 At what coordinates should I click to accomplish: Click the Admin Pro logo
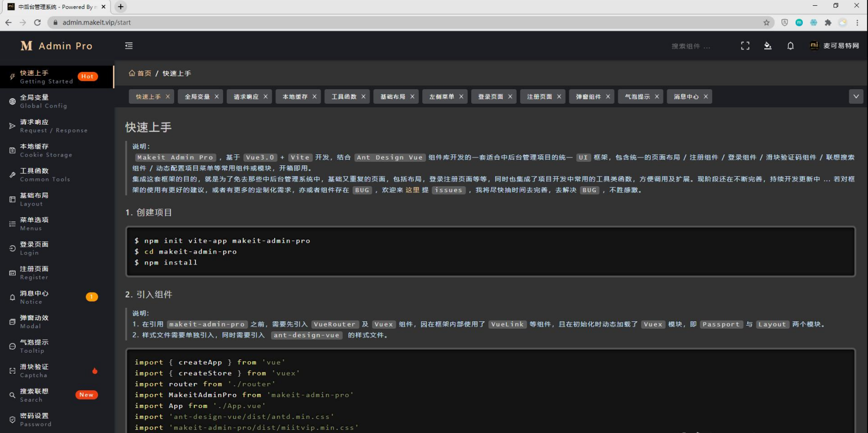click(56, 46)
